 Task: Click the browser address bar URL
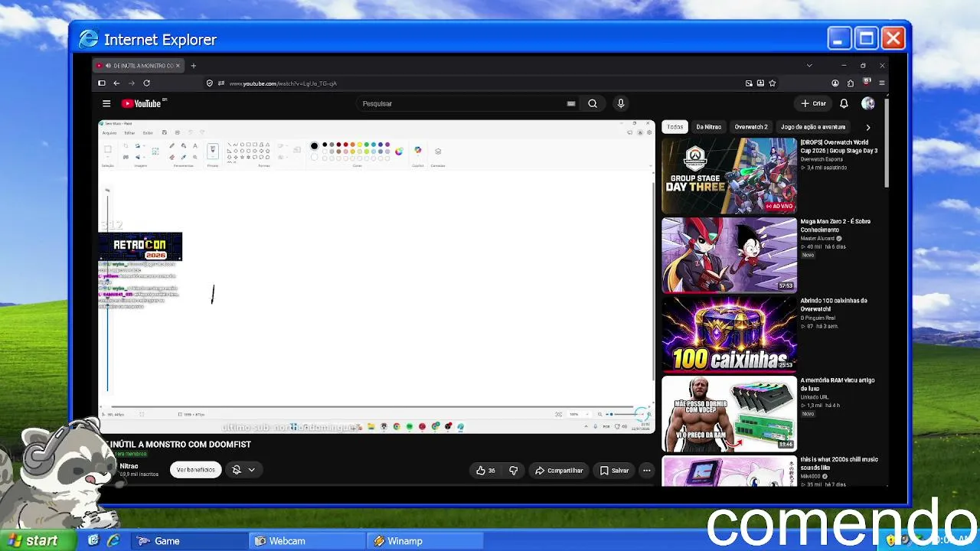(x=283, y=83)
